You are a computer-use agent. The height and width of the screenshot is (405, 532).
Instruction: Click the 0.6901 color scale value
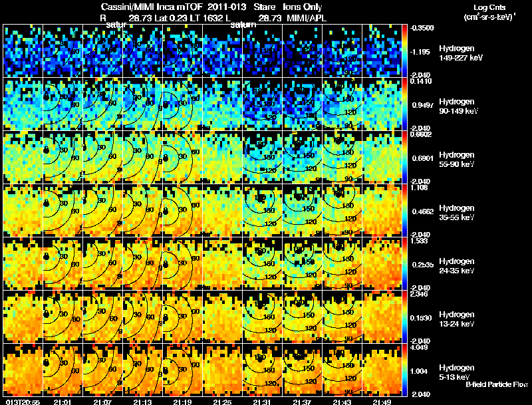click(x=422, y=158)
